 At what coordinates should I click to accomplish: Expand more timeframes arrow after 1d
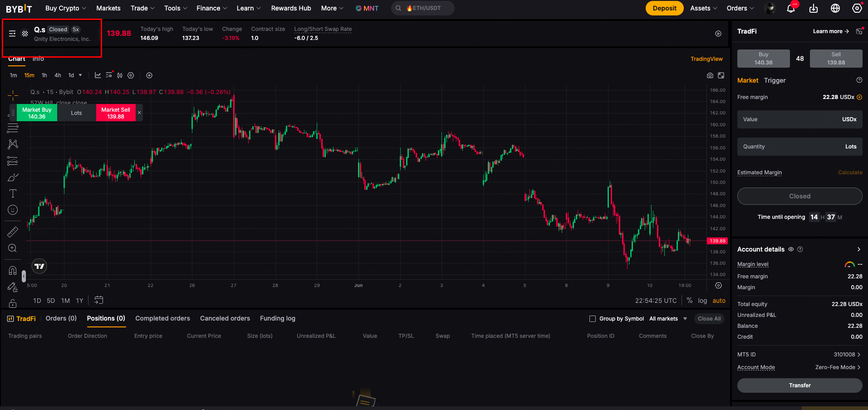point(80,75)
